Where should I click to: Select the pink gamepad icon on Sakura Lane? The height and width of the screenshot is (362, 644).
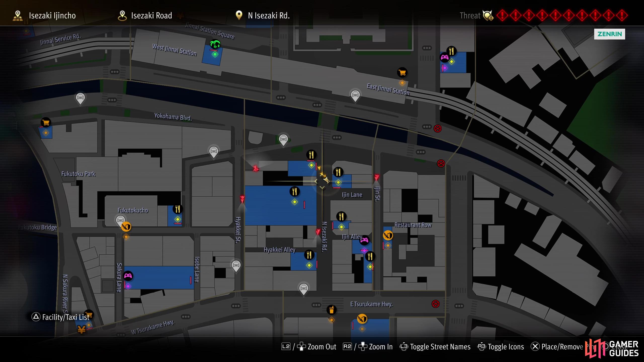[128, 276]
